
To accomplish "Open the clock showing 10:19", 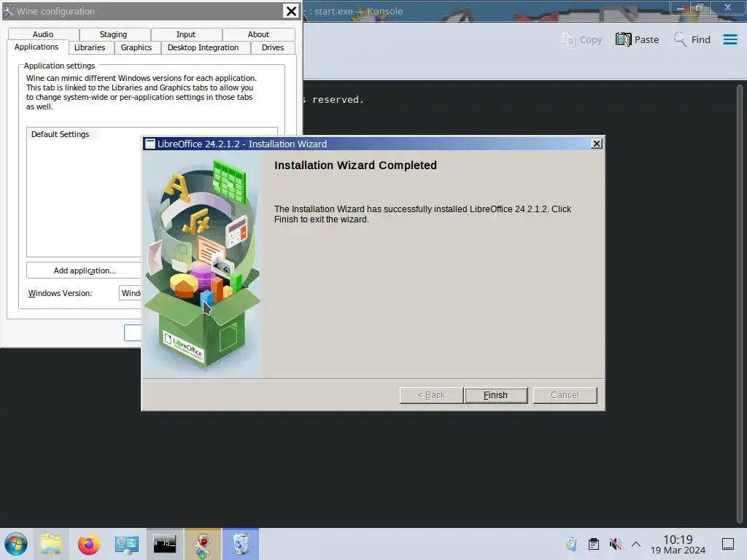I will point(678,544).
